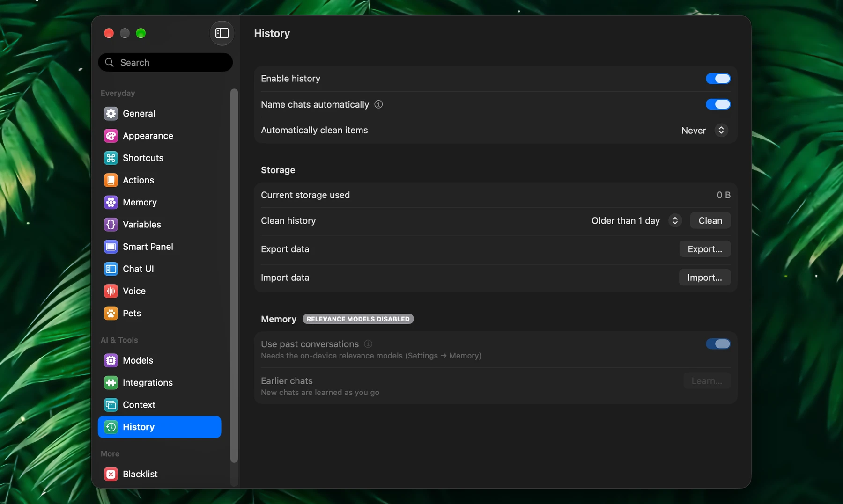Toggle Use past conversations switch
Screen dimensions: 843x504
point(718,344)
